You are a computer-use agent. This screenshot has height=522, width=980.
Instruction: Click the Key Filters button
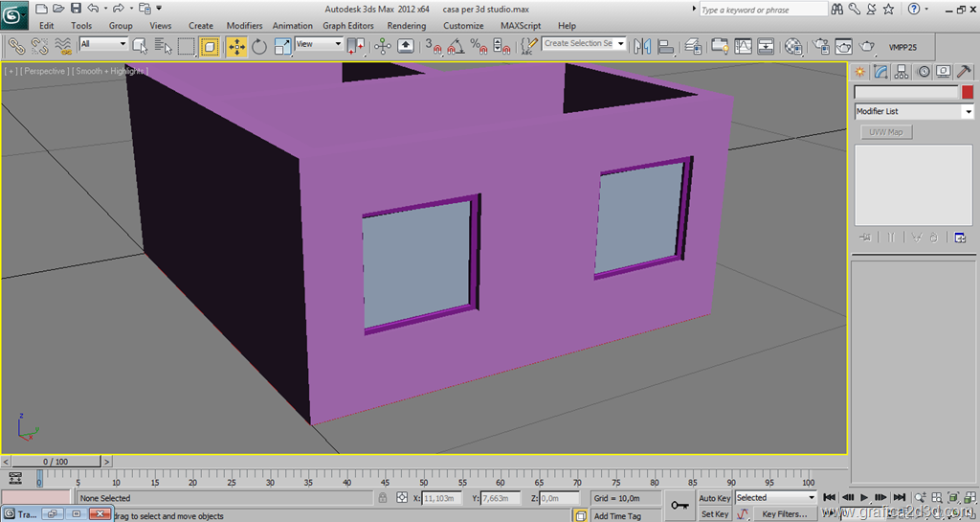(x=783, y=514)
